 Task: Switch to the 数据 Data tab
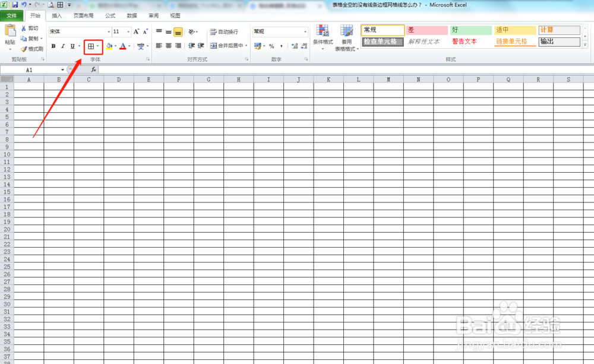132,15
